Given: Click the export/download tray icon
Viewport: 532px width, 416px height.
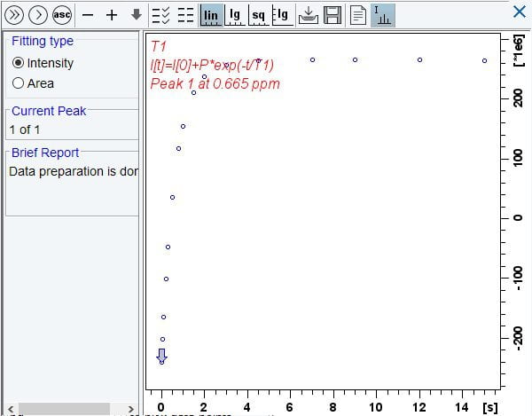Looking at the screenshot, I should tap(308, 14).
